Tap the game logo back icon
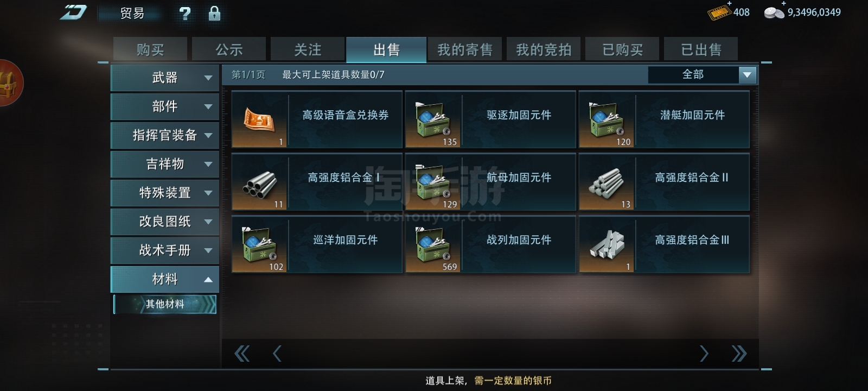This screenshot has height=391, width=868. (73, 13)
